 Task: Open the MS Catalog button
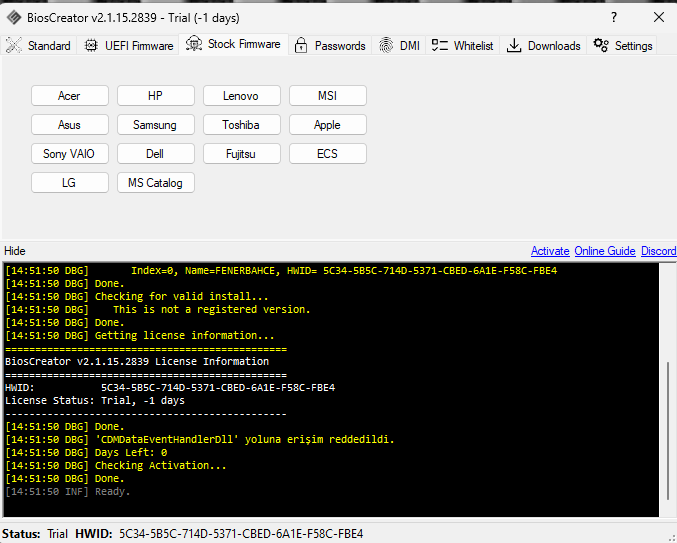[155, 183]
